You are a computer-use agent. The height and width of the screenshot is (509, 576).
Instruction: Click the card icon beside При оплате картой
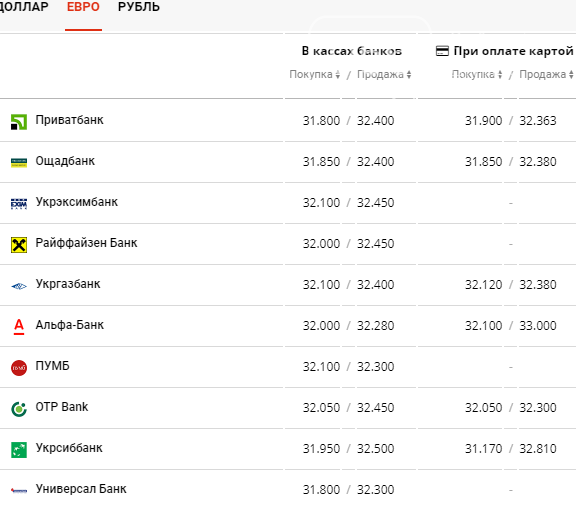[442, 51]
